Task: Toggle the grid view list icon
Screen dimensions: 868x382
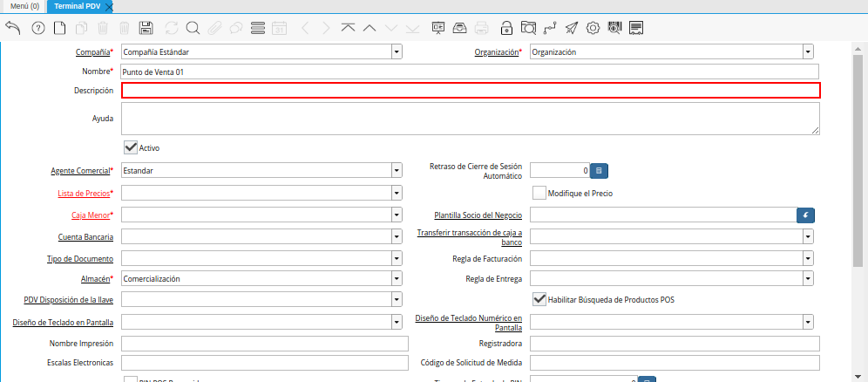Action: [257, 28]
